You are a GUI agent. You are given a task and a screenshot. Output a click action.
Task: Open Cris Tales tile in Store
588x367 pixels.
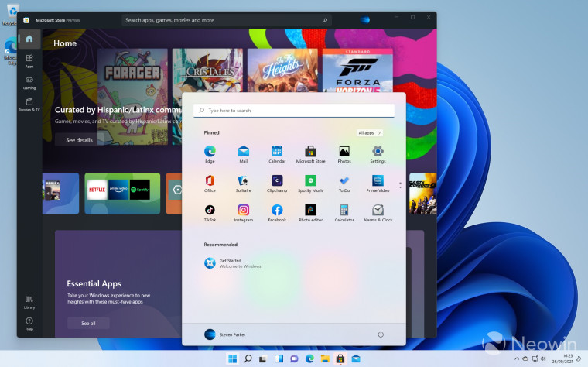(x=207, y=70)
